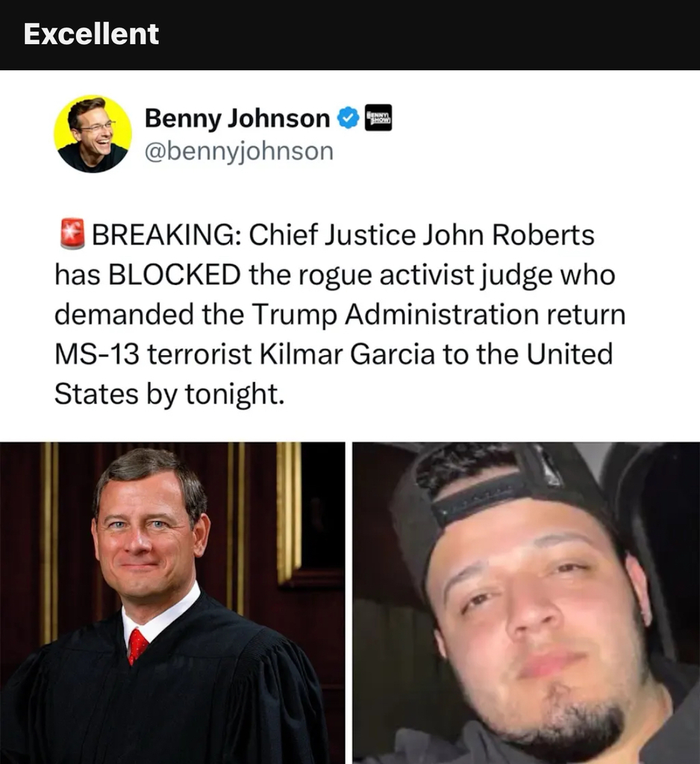Click the words States by tonight
The height and width of the screenshot is (764, 700).
pos(169,394)
